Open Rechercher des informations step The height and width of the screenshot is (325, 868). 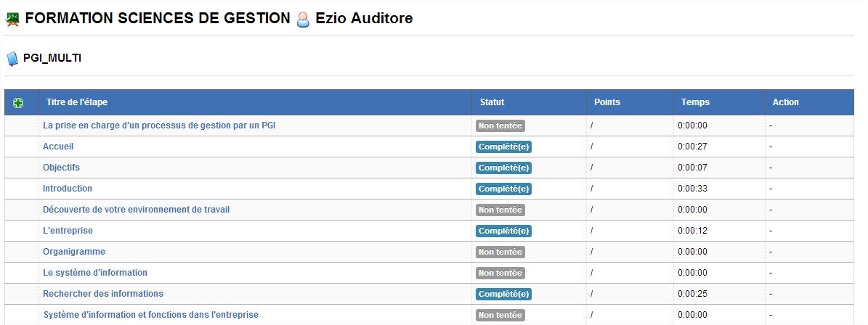tap(103, 294)
